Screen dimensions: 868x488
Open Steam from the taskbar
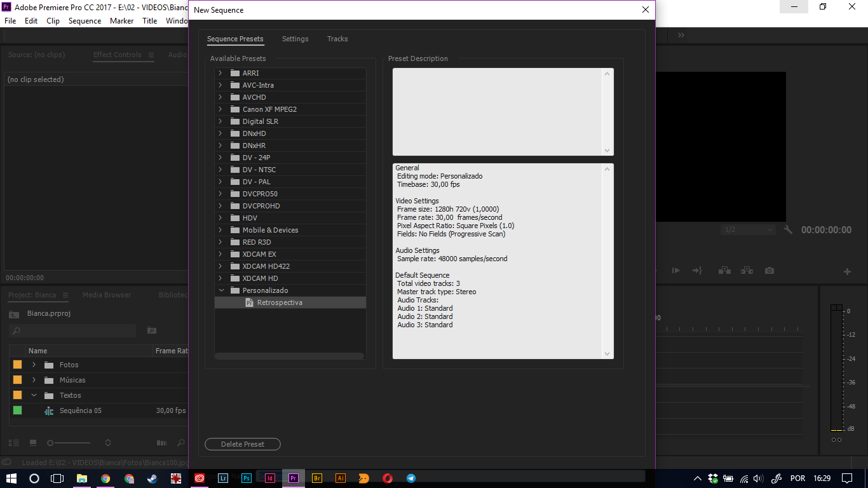click(x=153, y=478)
